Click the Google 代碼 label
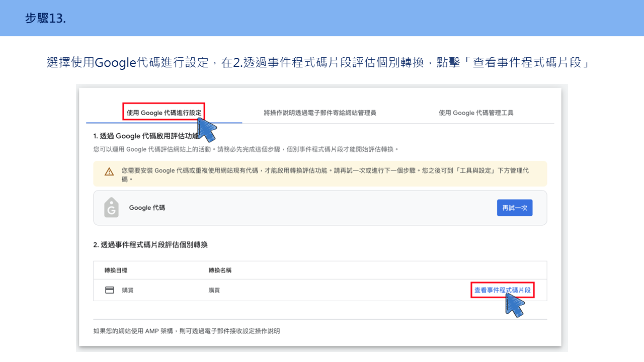The image size is (644, 362). coord(147,208)
